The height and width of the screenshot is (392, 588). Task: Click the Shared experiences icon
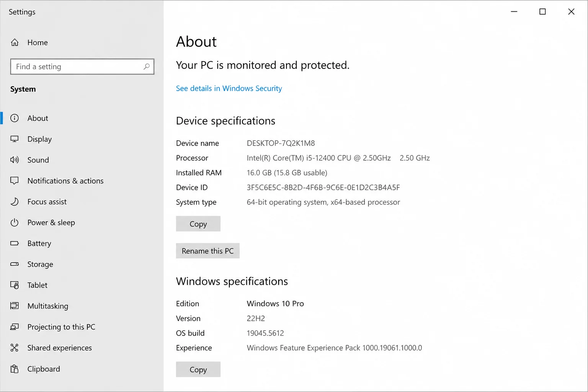click(x=15, y=348)
